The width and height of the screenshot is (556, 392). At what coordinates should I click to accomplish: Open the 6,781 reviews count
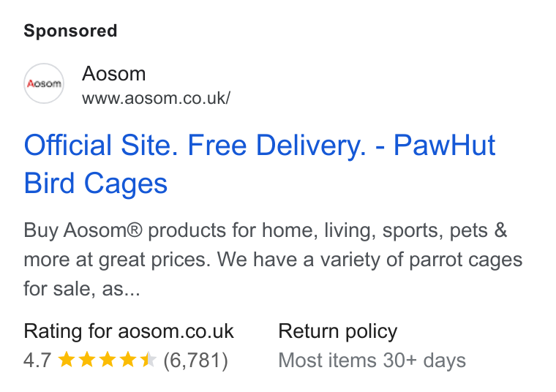(195, 361)
